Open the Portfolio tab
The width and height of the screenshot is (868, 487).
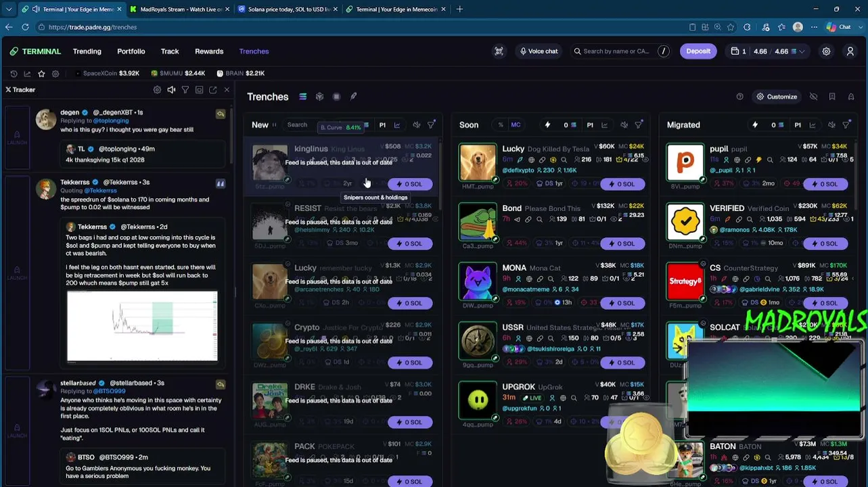131,51
